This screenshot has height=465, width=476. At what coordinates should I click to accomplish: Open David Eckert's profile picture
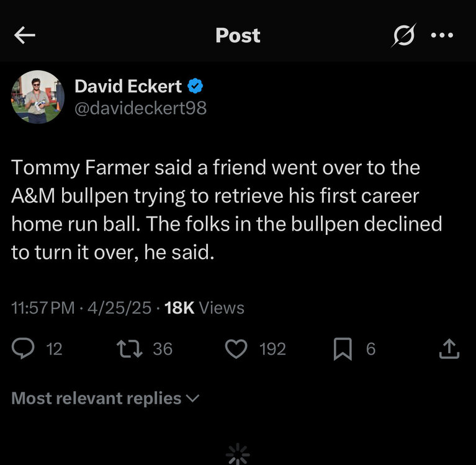(x=38, y=97)
